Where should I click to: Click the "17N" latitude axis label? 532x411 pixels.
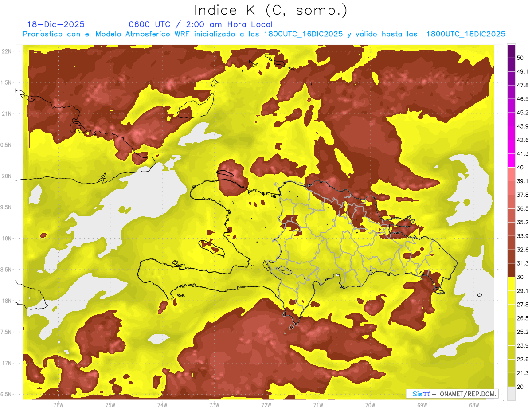point(7,363)
